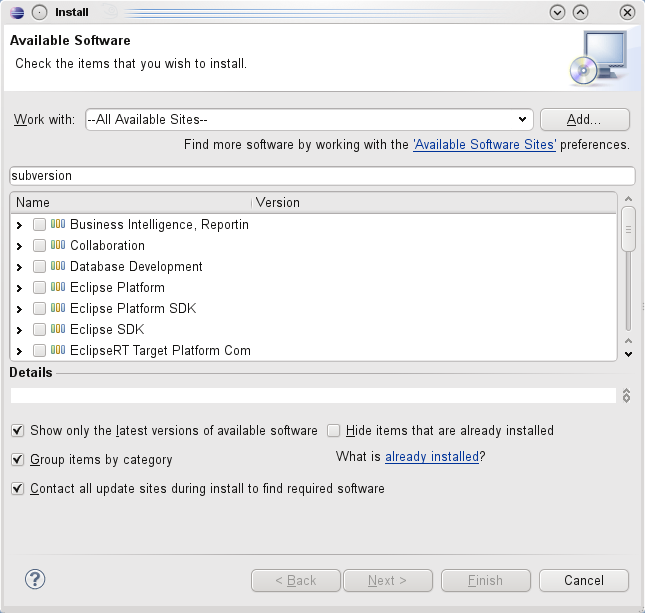645x613 pixels.
Task: Click the software list vertical scrollbar thumb
Action: [x=628, y=229]
